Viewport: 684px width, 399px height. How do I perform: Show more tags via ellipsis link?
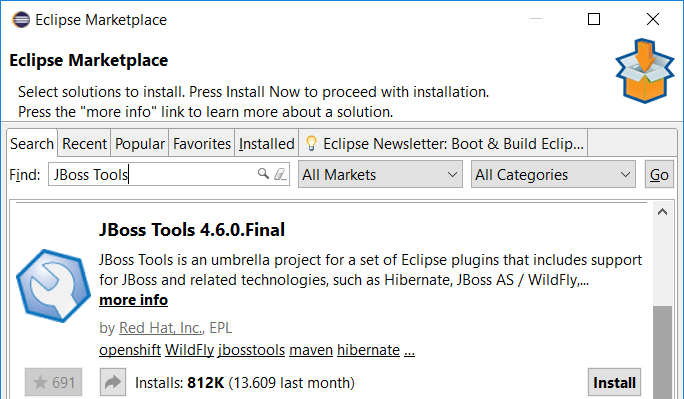coord(409,351)
